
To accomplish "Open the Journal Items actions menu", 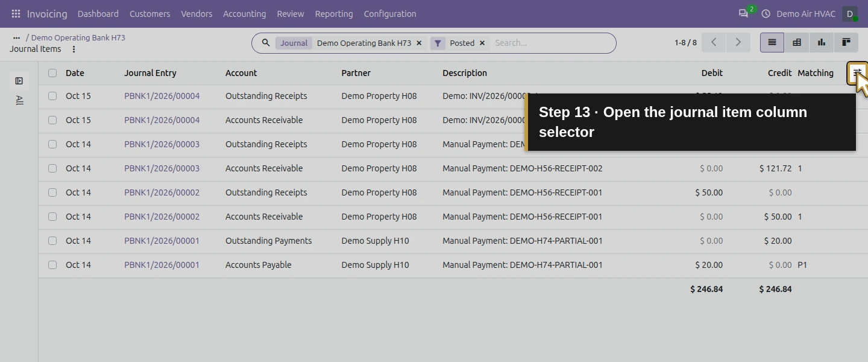I will point(74,49).
